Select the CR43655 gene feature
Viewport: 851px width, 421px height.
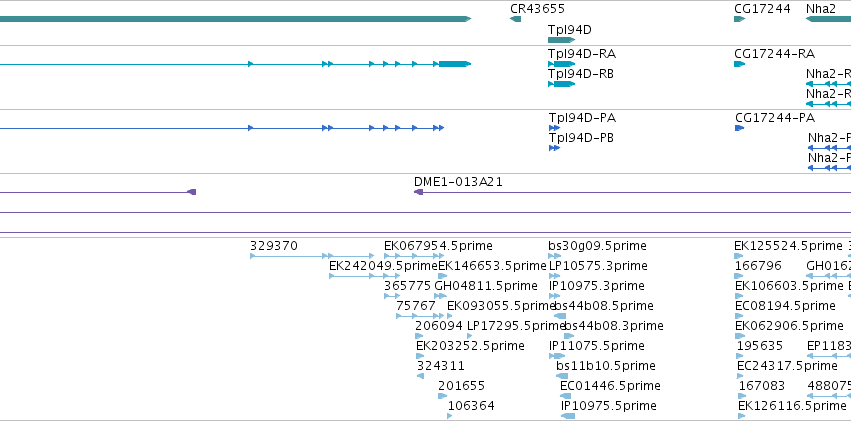516,20
